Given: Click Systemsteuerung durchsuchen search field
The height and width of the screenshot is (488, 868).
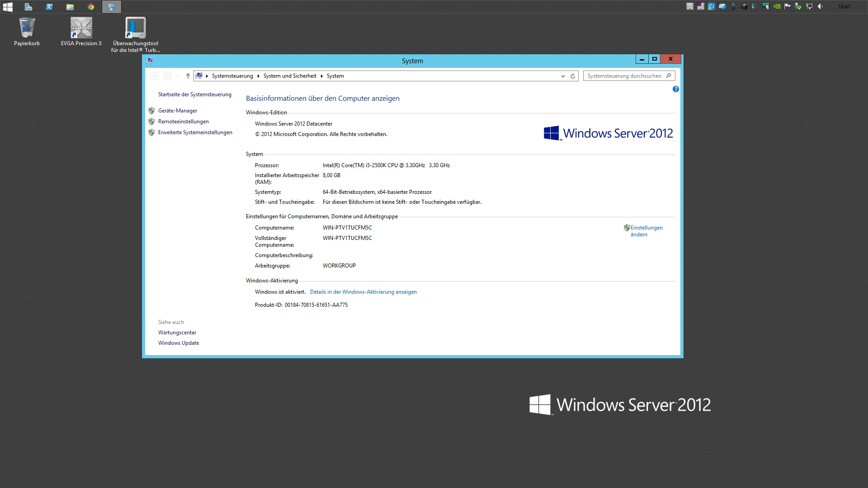Looking at the screenshot, I should pos(624,76).
